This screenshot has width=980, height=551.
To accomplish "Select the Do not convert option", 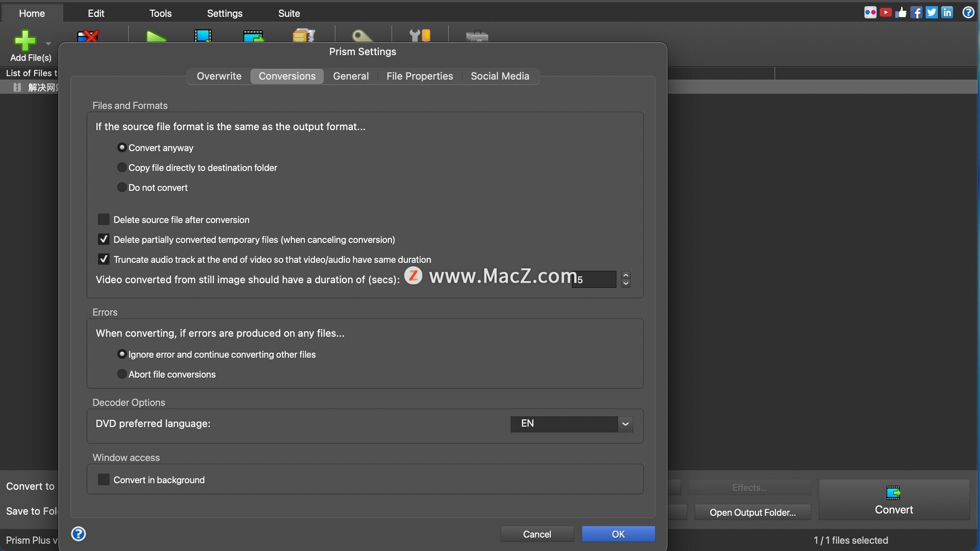I will coord(122,187).
